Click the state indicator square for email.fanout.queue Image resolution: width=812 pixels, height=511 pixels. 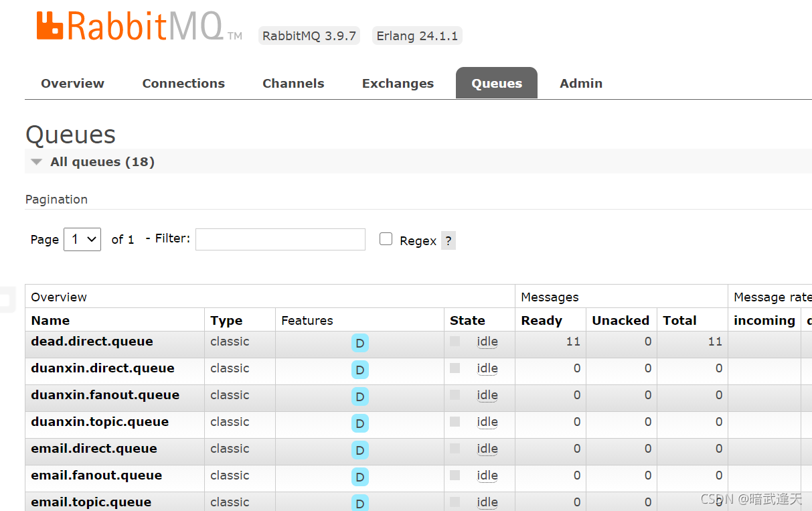coord(455,475)
